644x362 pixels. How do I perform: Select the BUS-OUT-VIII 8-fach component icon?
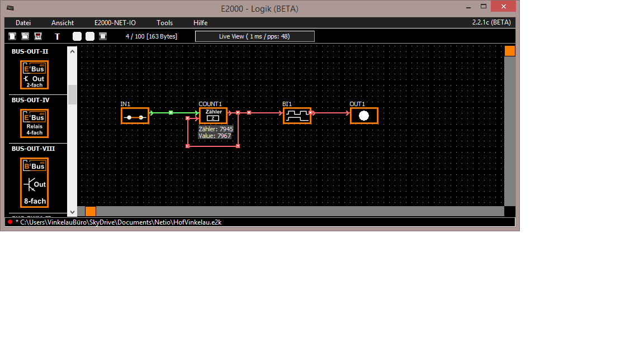tap(35, 183)
